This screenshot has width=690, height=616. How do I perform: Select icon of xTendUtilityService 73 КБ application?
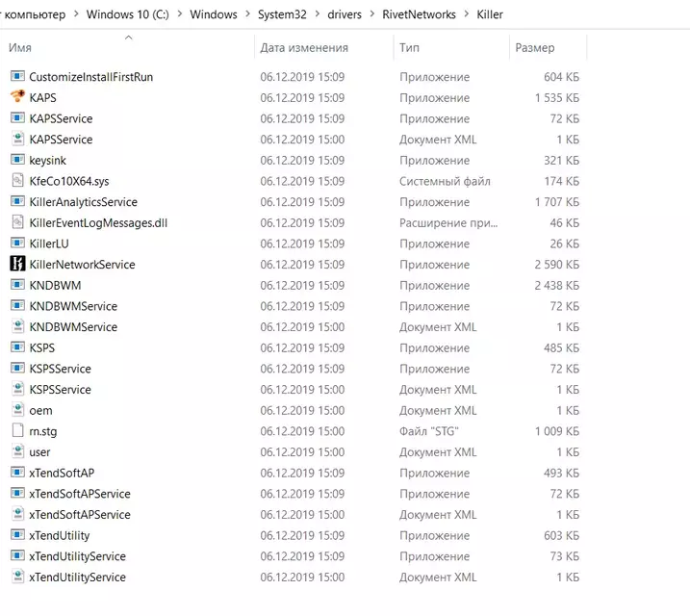pos(17,555)
